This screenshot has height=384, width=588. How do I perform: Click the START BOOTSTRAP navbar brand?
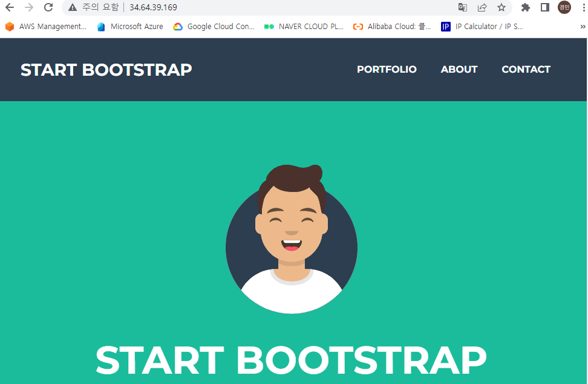tap(106, 70)
